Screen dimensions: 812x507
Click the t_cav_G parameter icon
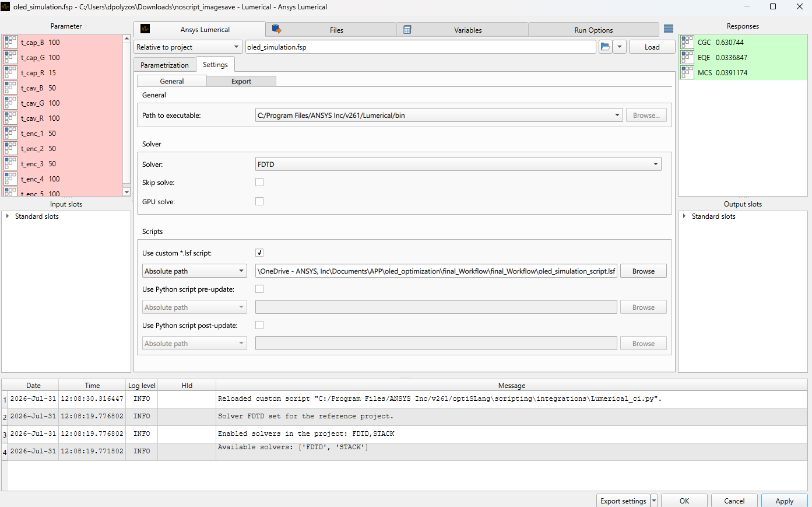tap(10, 103)
